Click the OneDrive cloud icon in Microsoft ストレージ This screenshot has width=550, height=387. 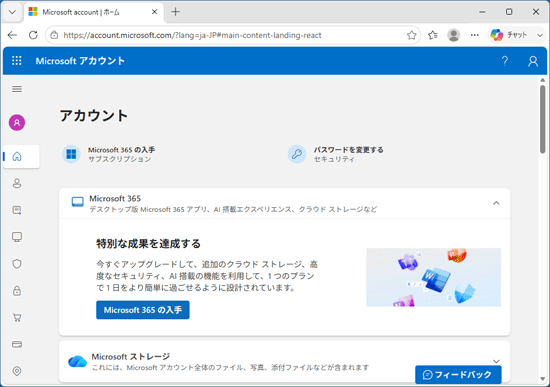[x=78, y=361]
